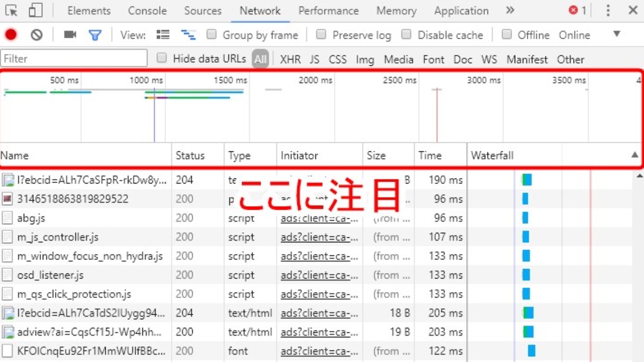Switch view to large request rows

click(163, 35)
